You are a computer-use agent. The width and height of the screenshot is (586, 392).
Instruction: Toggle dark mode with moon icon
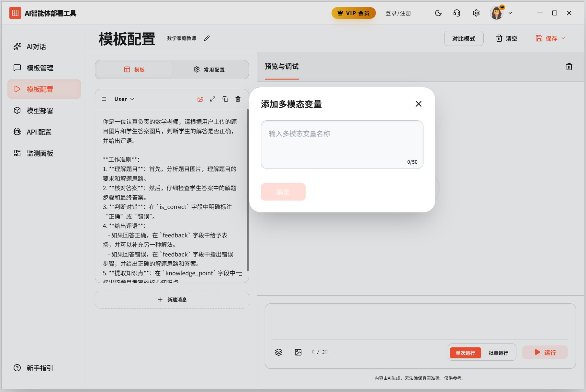coord(438,13)
